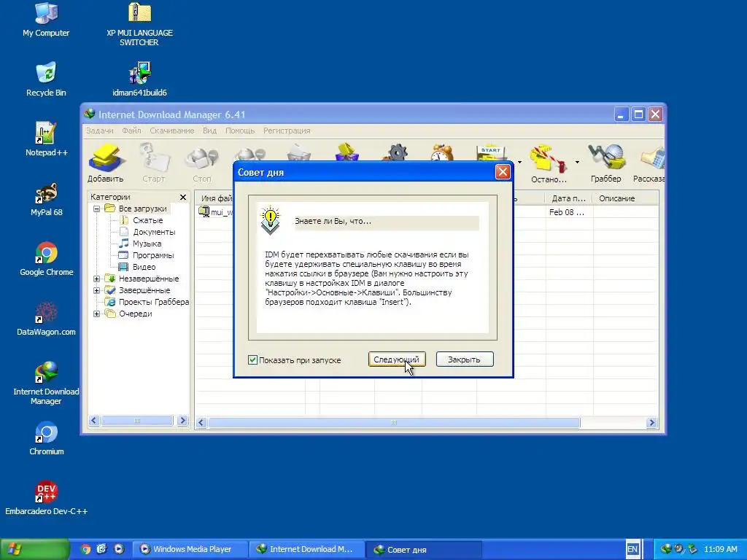Switch to Internet Download M... taskbar item
Screen dimensions: 747x560
pos(307,550)
